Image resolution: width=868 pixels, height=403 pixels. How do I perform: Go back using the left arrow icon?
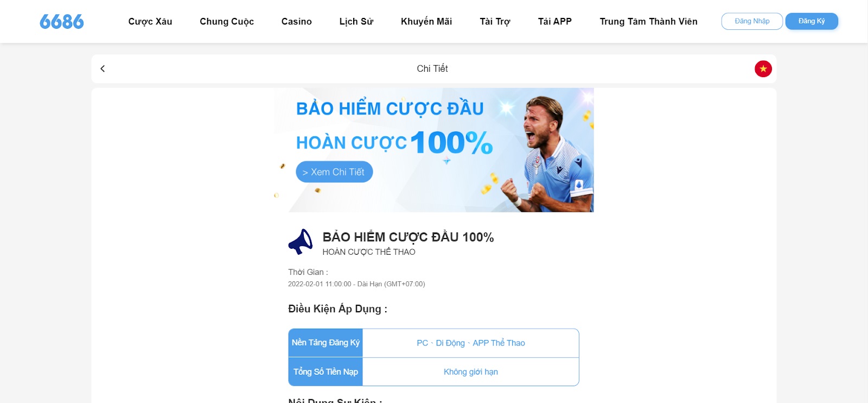pos(103,68)
